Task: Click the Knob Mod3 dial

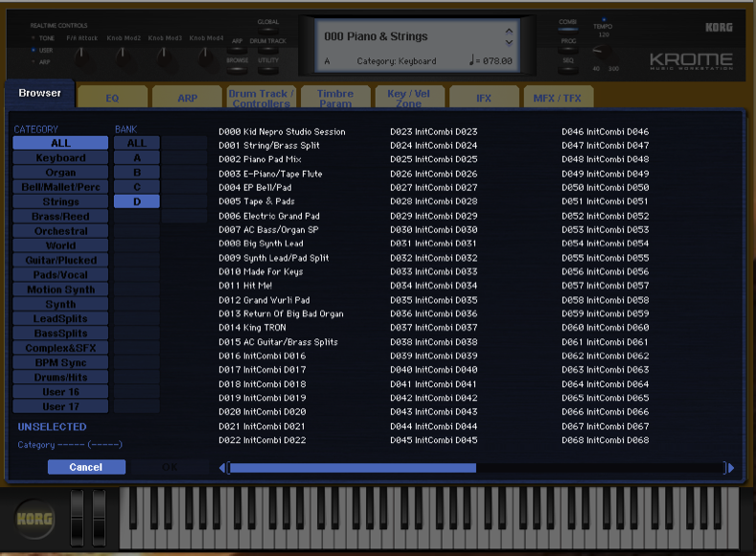Action: coord(165,58)
